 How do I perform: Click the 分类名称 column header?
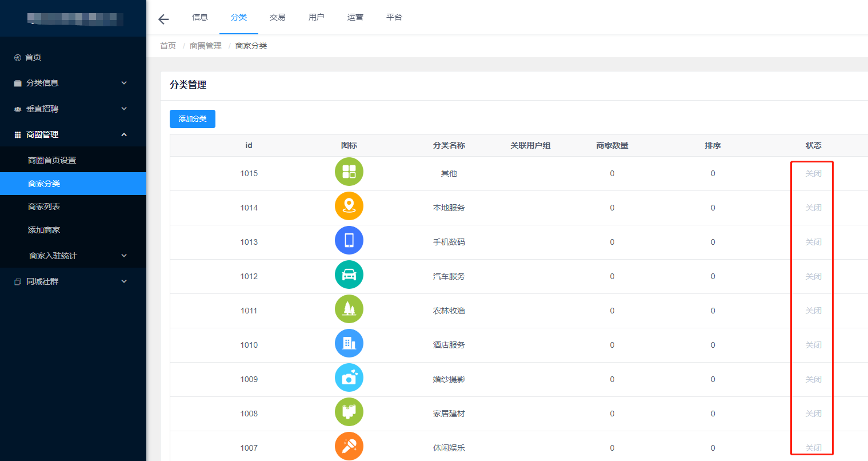[449, 145]
